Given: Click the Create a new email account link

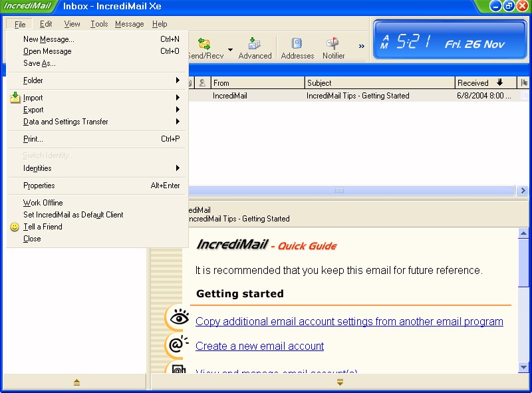Looking at the screenshot, I should point(259,346).
